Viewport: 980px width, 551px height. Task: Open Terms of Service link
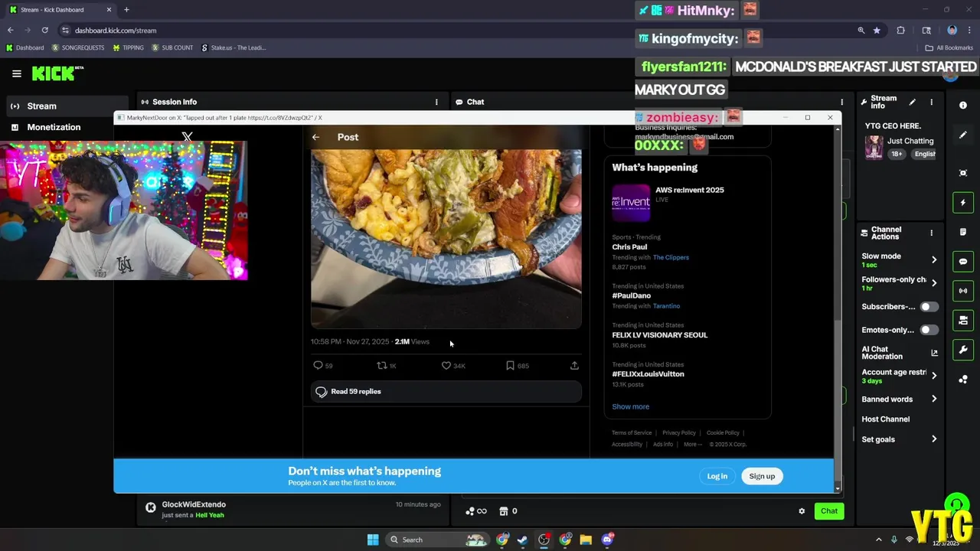tap(632, 433)
